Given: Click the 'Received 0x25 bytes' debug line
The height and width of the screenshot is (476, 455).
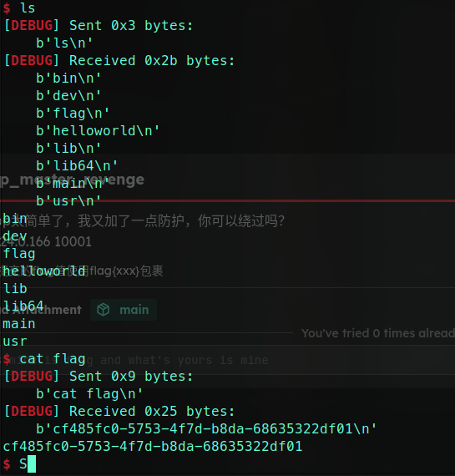Looking at the screenshot, I should (119, 412).
